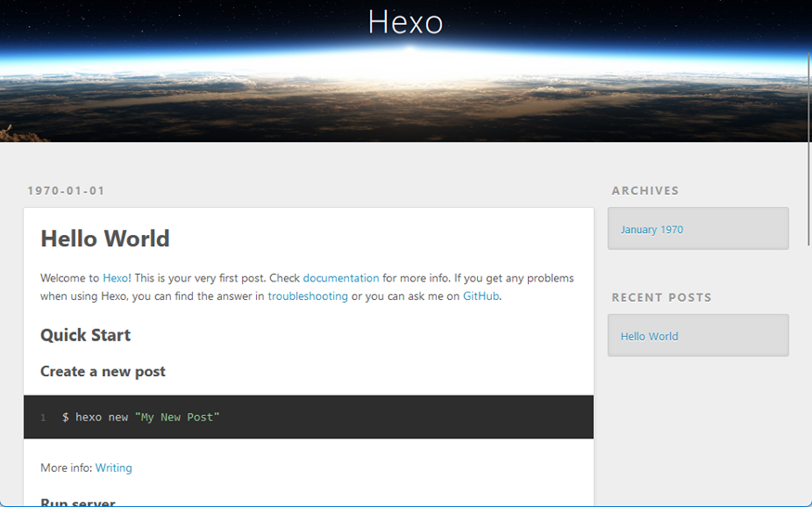Open the Writing more info link
Screen dimensions: 812x507
click(x=113, y=468)
